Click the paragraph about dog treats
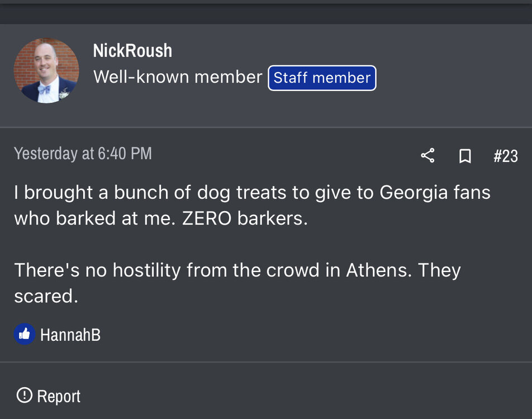The width and height of the screenshot is (532, 419). (252, 205)
